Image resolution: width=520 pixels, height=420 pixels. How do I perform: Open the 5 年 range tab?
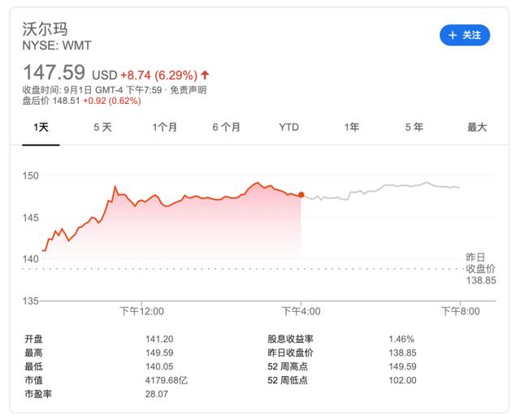tap(414, 128)
